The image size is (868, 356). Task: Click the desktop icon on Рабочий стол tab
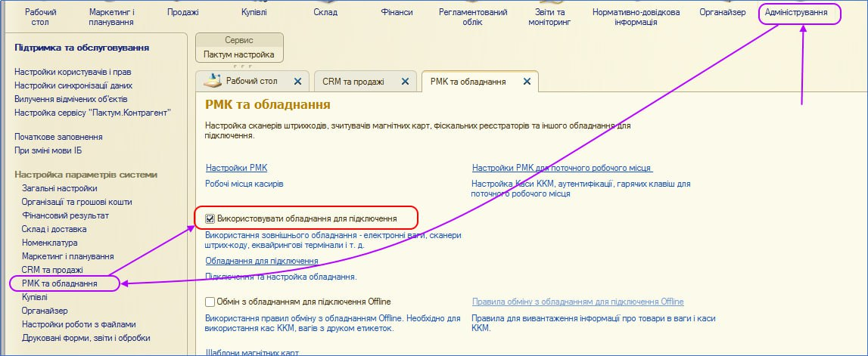[x=213, y=81]
